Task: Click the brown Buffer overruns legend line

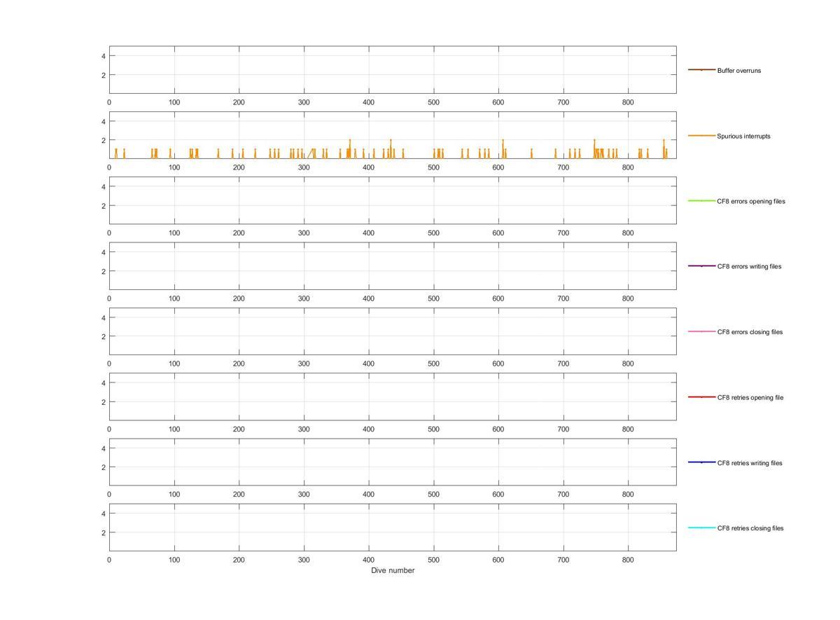Action: pyautogui.click(x=701, y=70)
